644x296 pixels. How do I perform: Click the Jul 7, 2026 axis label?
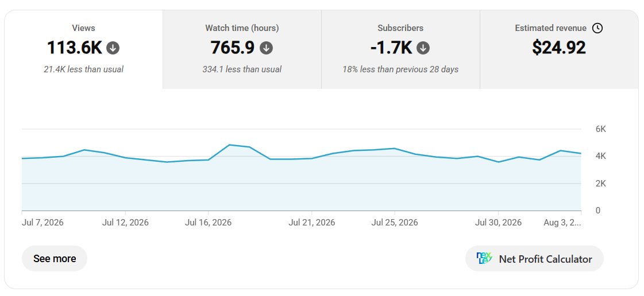point(43,223)
